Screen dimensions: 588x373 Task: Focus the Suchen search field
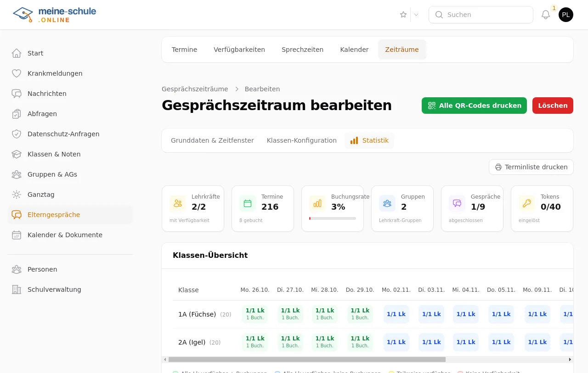481,15
